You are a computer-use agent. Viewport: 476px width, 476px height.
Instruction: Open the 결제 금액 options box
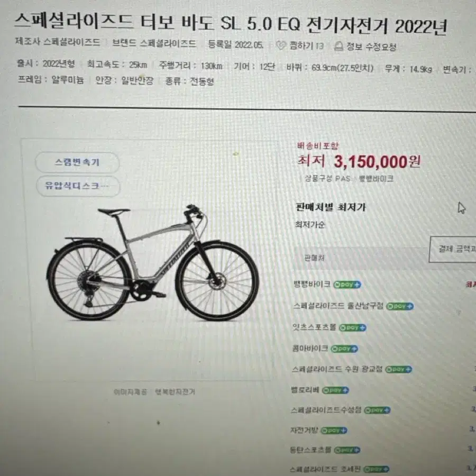tap(452, 249)
